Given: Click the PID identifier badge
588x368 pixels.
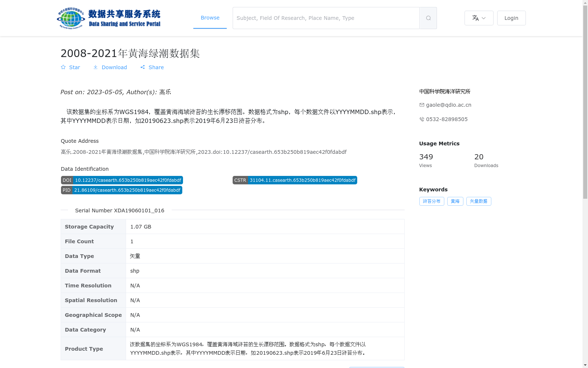Looking at the screenshot, I should [122, 190].
